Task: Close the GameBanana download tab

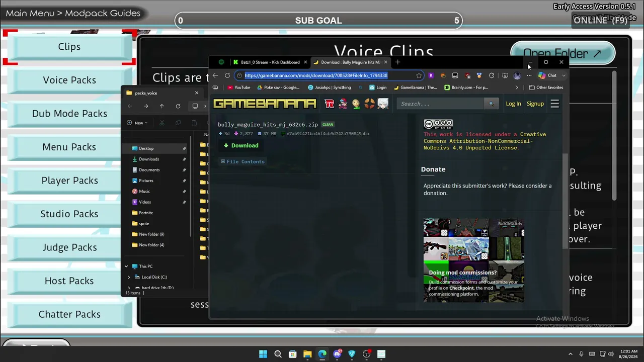Action: pyautogui.click(x=385, y=62)
